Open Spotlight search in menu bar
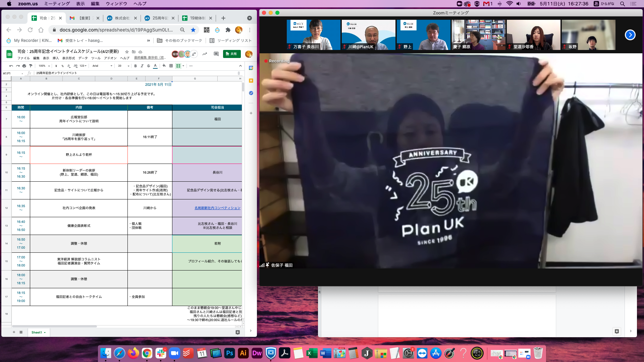This screenshot has width=644, height=362. click(623, 4)
